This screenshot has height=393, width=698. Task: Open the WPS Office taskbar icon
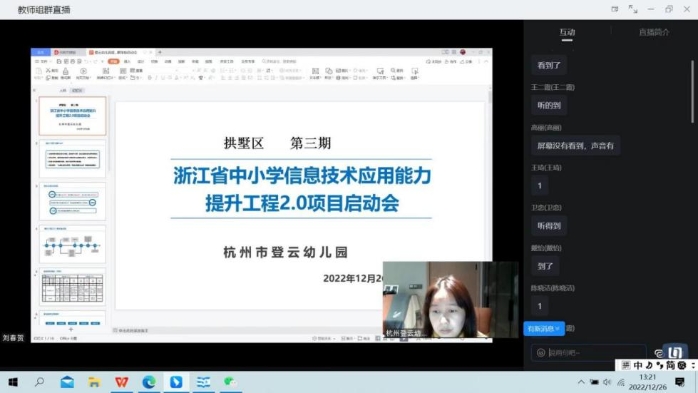(121, 382)
